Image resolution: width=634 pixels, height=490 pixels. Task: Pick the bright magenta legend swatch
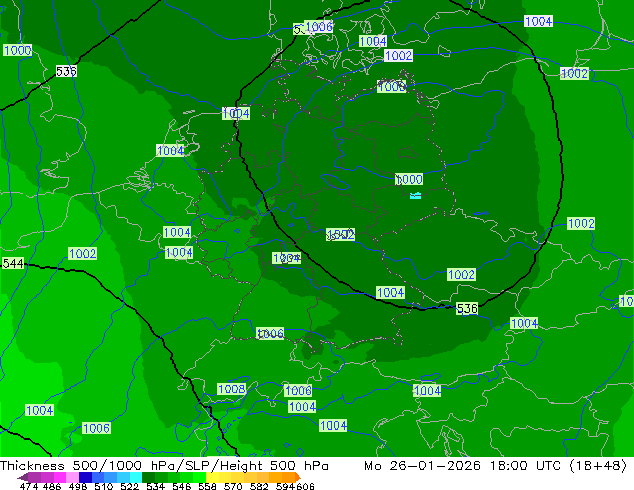(x=60, y=477)
